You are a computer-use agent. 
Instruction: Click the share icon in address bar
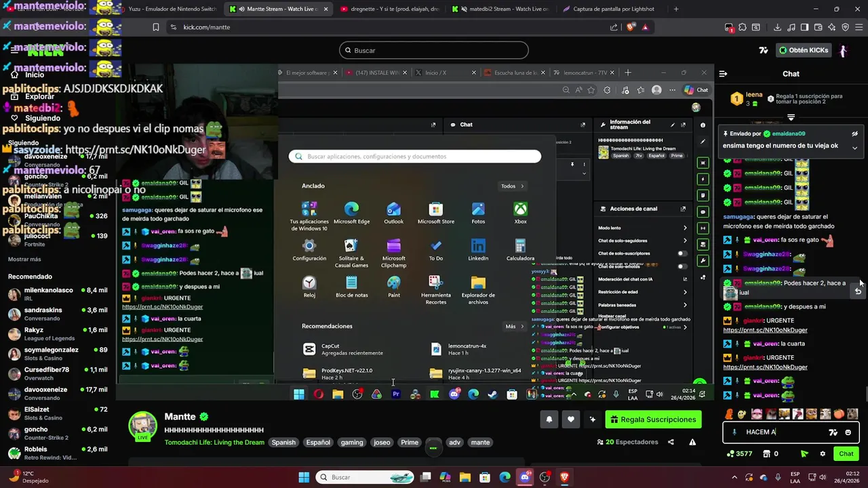(614, 27)
